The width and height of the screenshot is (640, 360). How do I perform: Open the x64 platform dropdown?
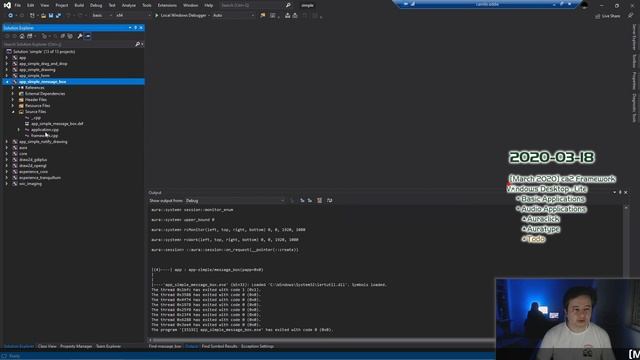[133, 16]
